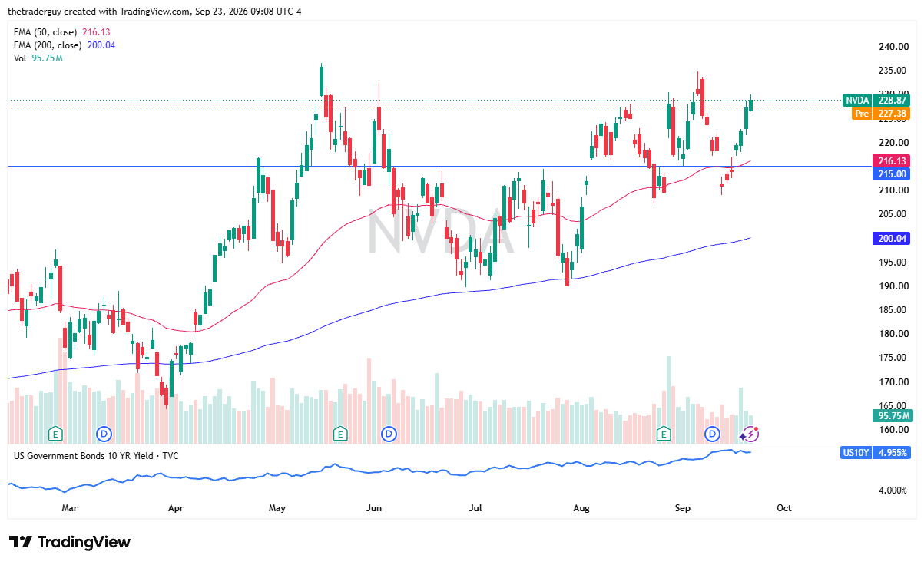Click the 175.00 price axis label

click(x=894, y=358)
